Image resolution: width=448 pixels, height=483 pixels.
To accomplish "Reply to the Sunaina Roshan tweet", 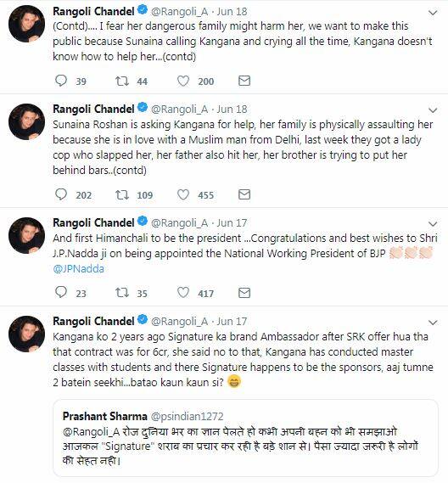I will click(61, 194).
